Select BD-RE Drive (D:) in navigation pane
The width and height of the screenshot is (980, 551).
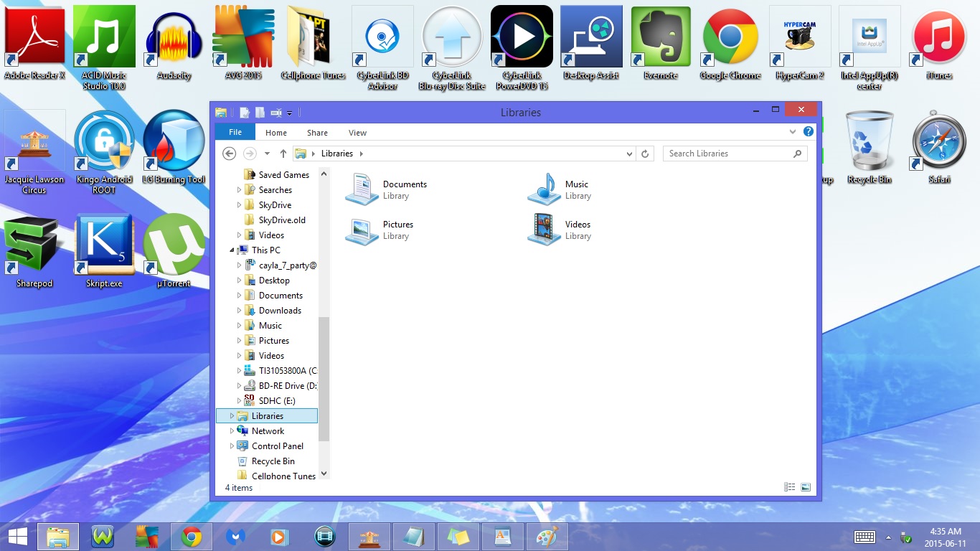tap(281, 386)
